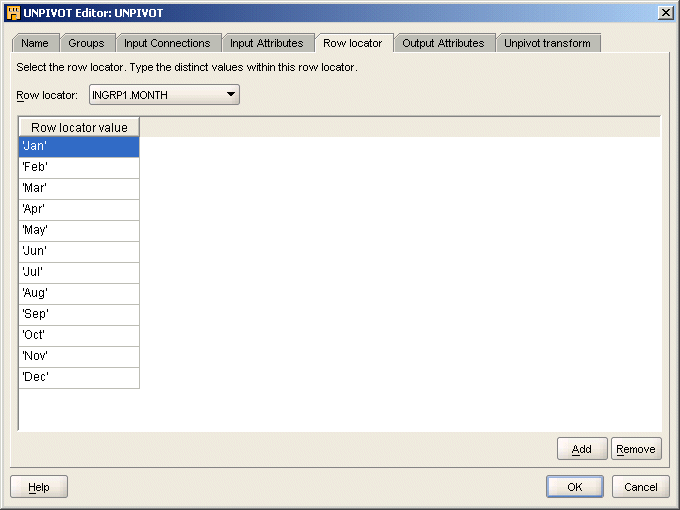Image resolution: width=680 pixels, height=510 pixels.
Task: Select the 'Sep' table row
Action: tap(79, 314)
